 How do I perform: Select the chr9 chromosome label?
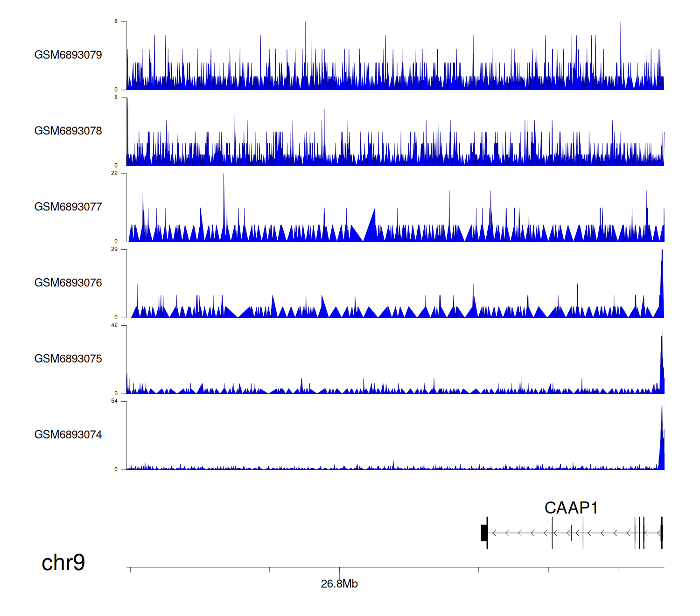[x=63, y=562]
